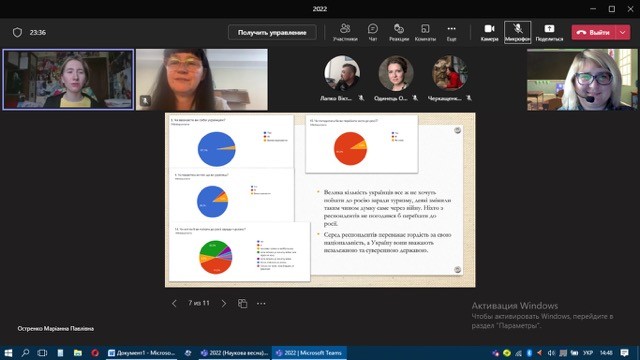Leave the meeting with Выйти button
Screen dimensions: 640x360
[593, 32]
